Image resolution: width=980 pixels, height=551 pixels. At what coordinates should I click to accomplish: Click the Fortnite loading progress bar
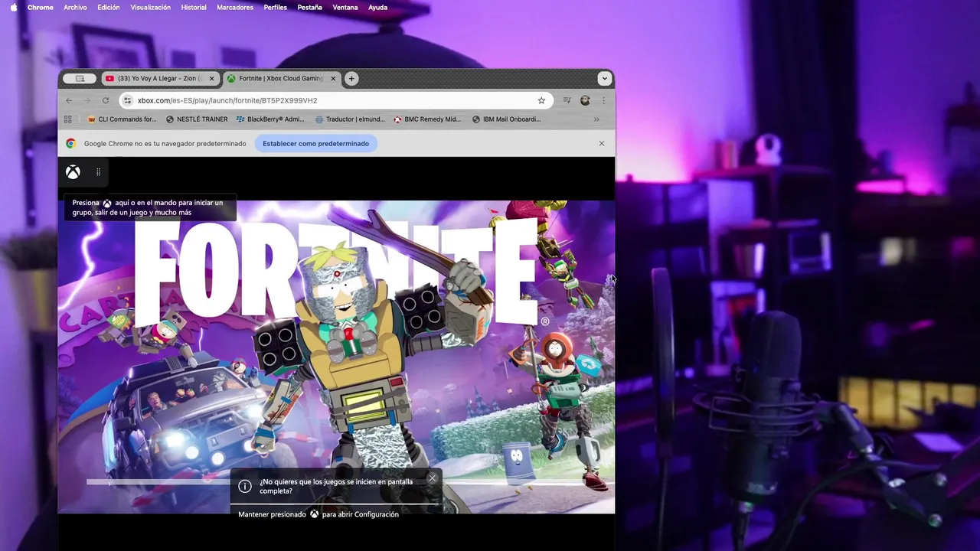pos(158,482)
